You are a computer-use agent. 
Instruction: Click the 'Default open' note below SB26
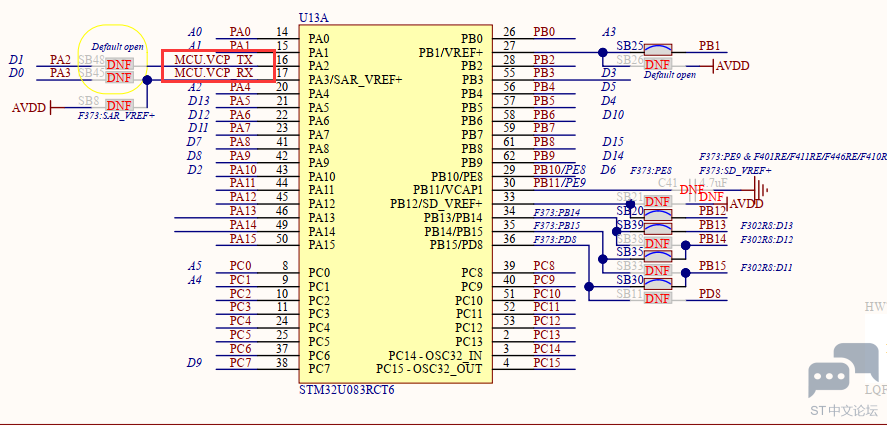click(x=670, y=75)
